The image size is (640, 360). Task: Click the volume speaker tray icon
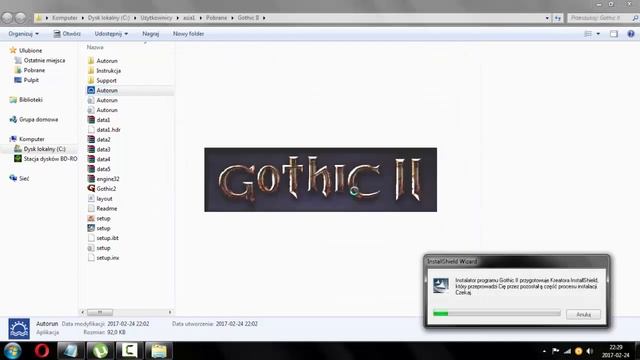coord(589,351)
